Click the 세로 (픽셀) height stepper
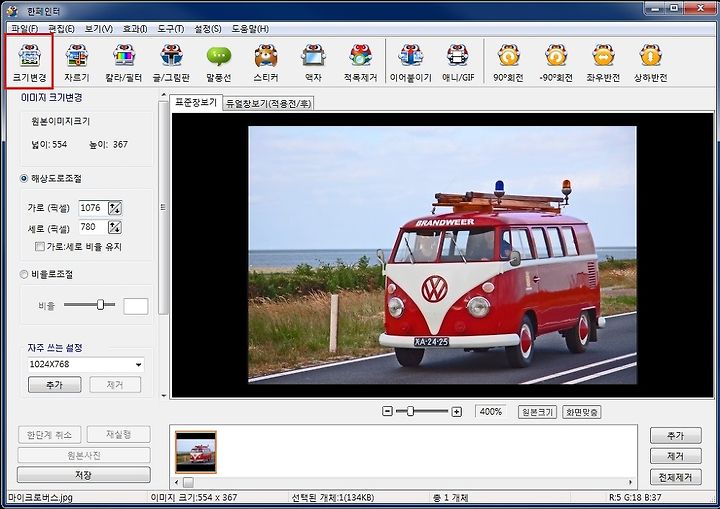Image resolution: width=720 pixels, height=509 pixels. [x=115, y=227]
